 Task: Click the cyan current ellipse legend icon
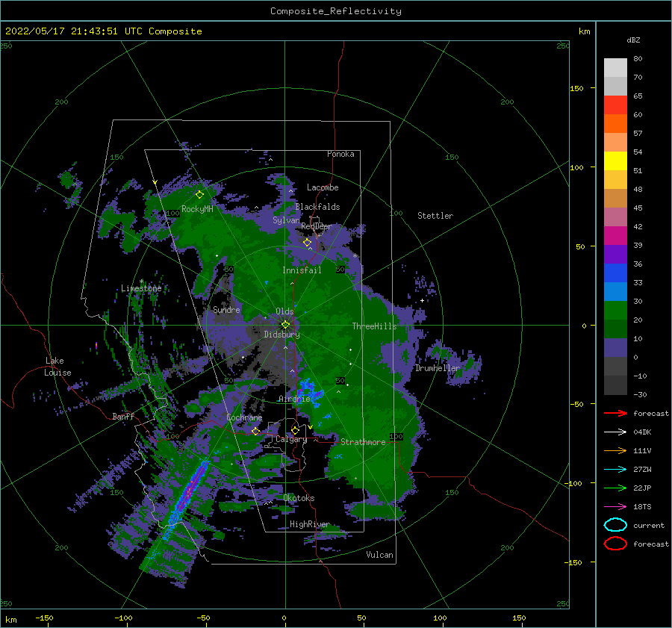point(615,525)
